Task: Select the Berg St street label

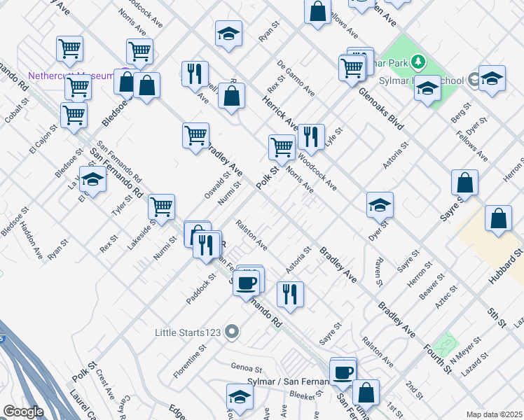Action: (461, 113)
